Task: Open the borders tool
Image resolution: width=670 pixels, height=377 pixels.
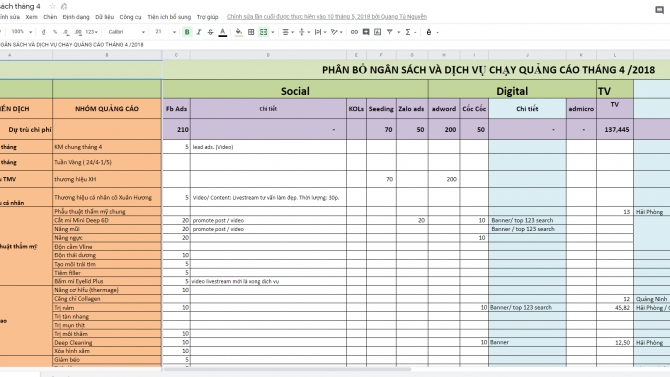Action: (x=251, y=32)
